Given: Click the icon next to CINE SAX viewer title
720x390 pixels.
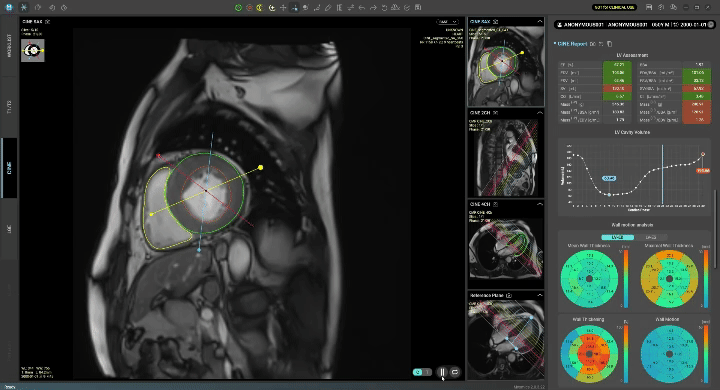Looking at the screenshot, I should click(48, 22).
